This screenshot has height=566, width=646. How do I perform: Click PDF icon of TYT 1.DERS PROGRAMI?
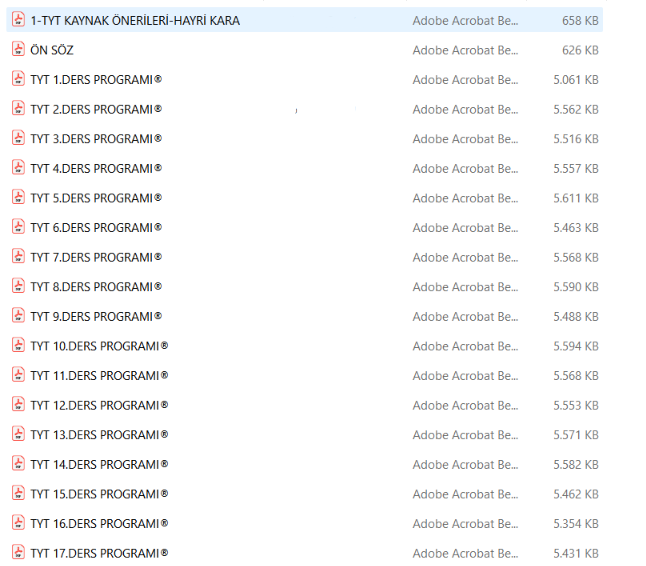(18, 79)
